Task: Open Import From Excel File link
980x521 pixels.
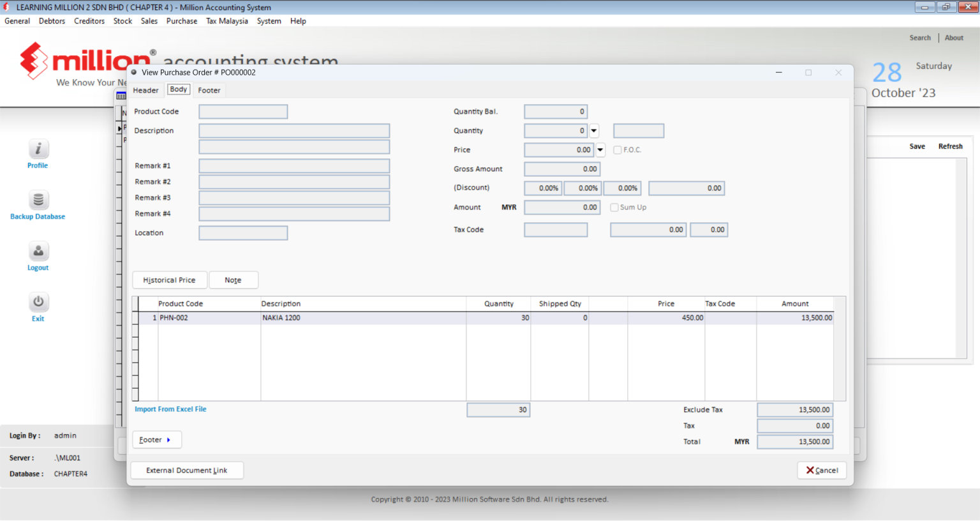Action: pos(170,409)
